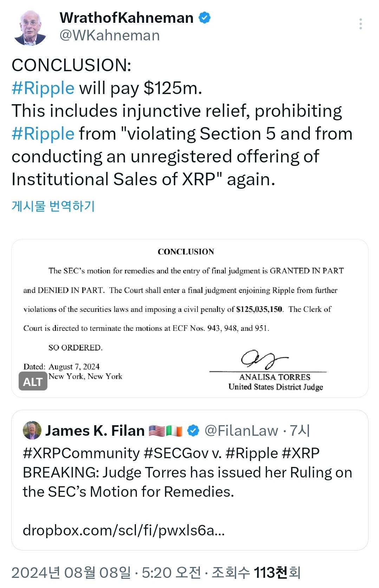Show the image ALT description badge

coord(33,382)
